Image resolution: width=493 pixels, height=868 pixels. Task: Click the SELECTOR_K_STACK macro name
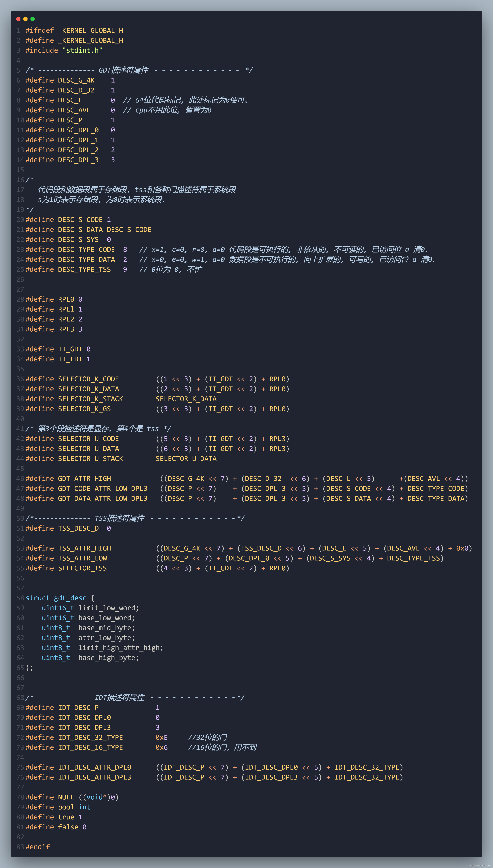(x=90, y=399)
